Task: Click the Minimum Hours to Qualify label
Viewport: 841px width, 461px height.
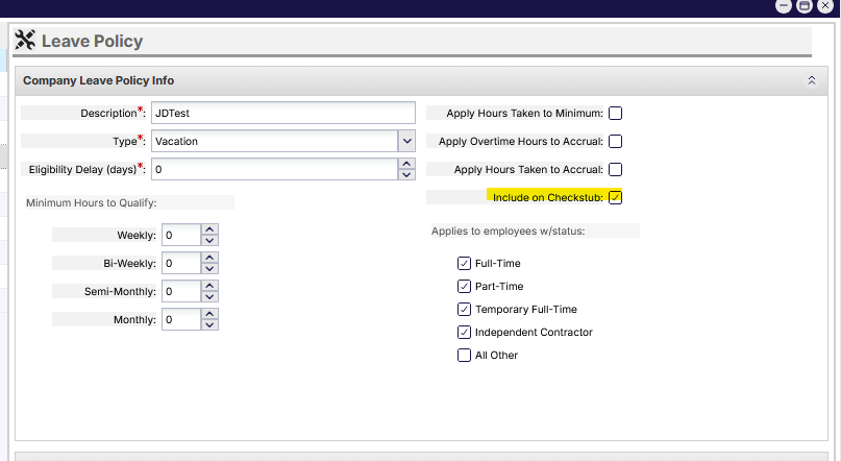Action: pos(91,203)
